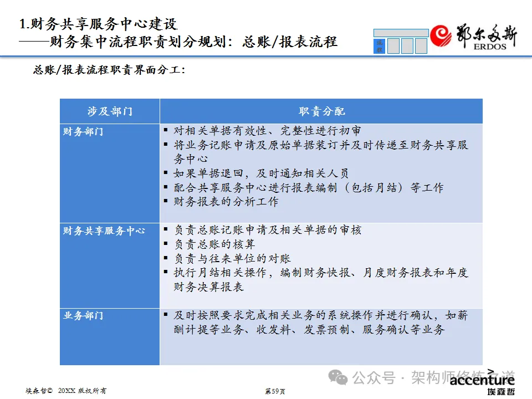Select the 涉及部门 header cell
The height and width of the screenshot is (399, 532).
click(110, 111)
